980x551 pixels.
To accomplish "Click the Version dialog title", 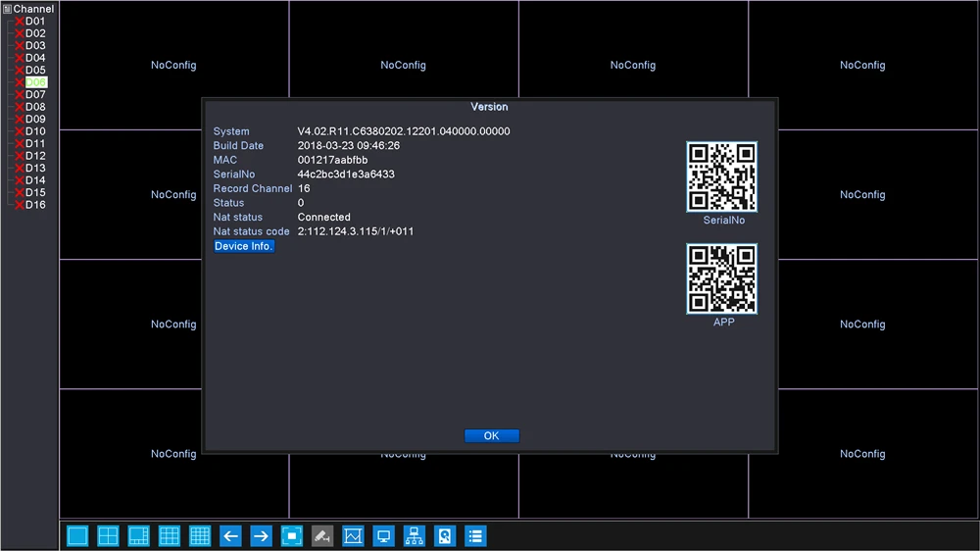I will pyautogui.click(x=489, y=107).
